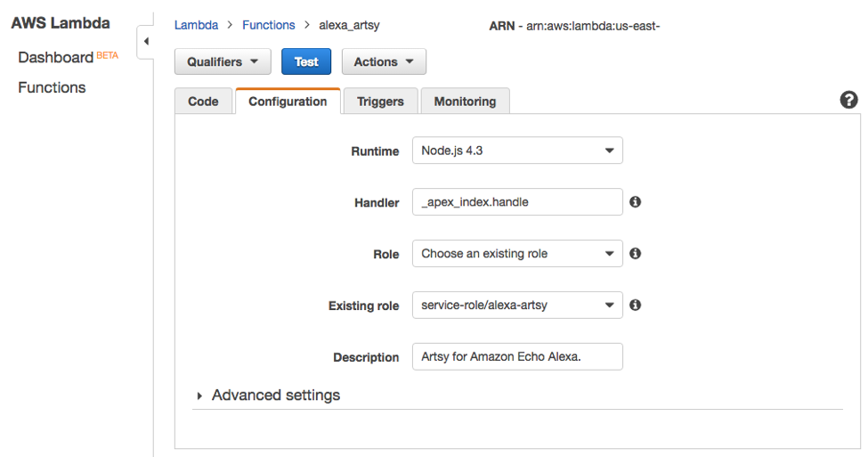Click the Description field label

pyautogui.click(x=366, y=357)
